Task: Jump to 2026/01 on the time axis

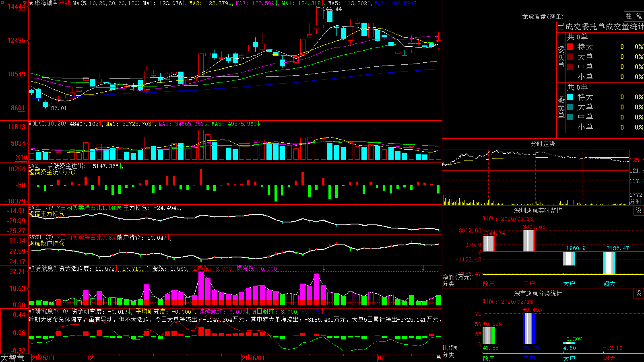Action: click(254, 358)
